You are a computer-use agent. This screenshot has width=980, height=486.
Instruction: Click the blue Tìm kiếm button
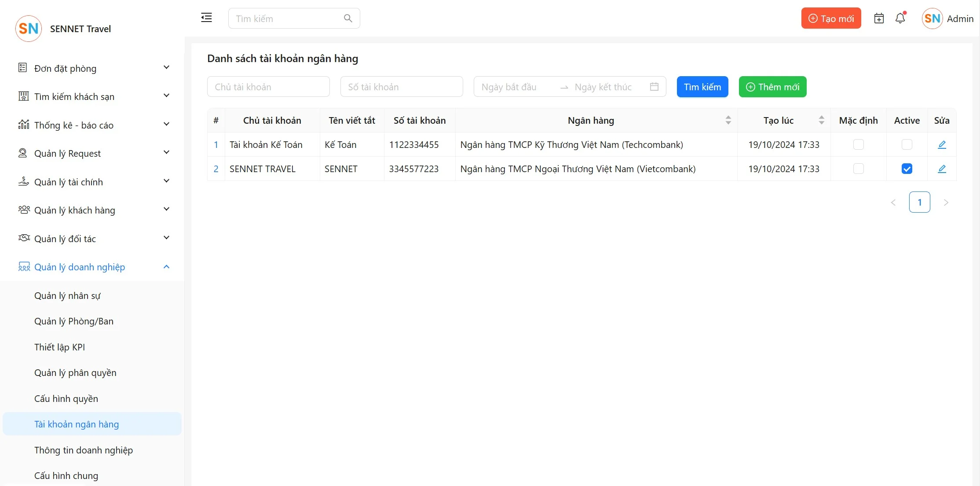tap(702, 87)
